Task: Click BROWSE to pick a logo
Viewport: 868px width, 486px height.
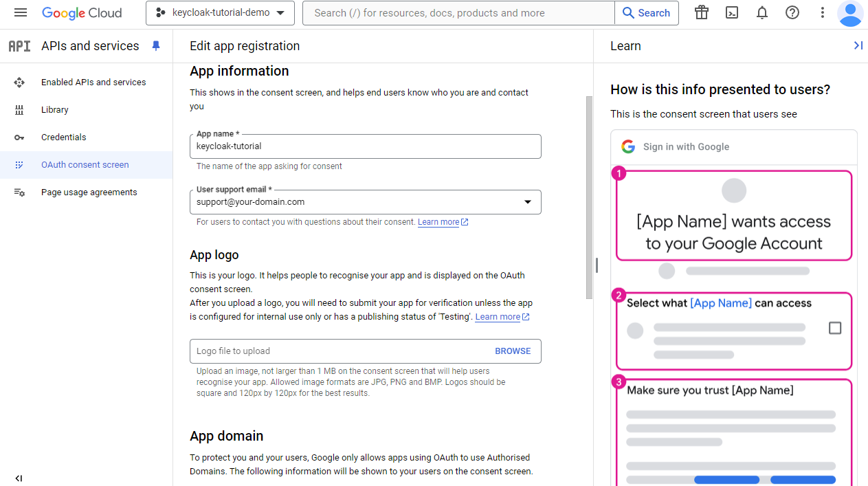Action: pos(513,351)
